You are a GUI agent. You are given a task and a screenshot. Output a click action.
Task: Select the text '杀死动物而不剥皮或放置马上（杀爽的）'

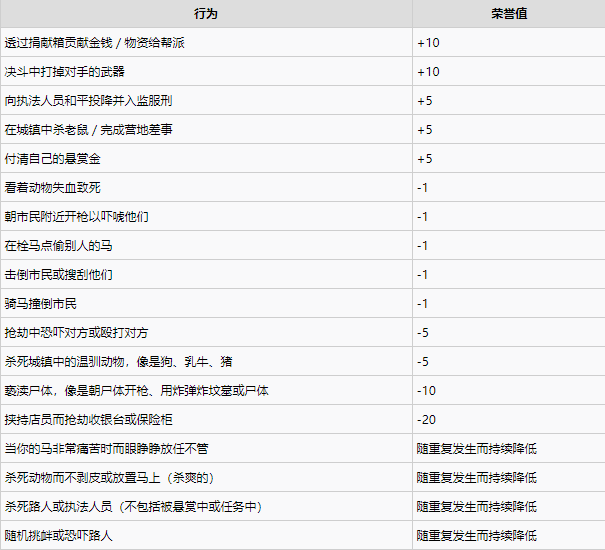110,477
